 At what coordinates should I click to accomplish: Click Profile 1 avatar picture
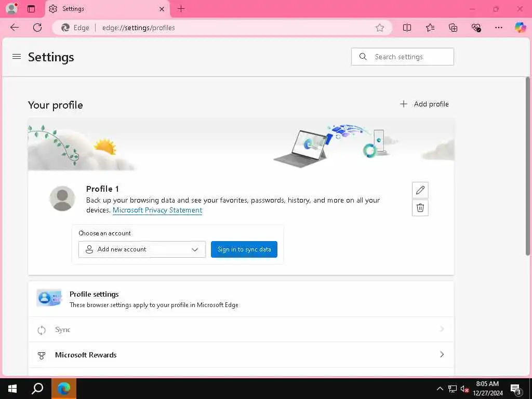coord(62,199)
